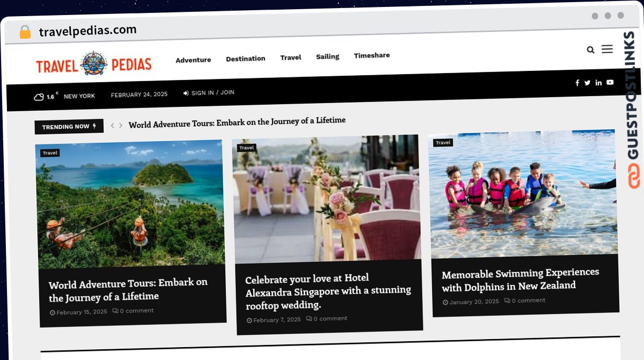Click the Sign In / Join link
The image size is (644, 360).
click(209, 93)
